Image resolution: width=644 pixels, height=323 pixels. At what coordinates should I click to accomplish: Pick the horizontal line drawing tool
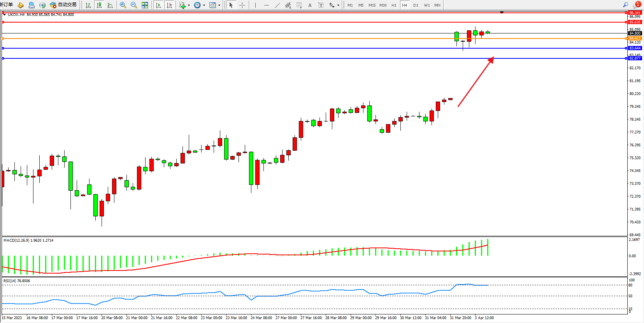click(266, 5)
